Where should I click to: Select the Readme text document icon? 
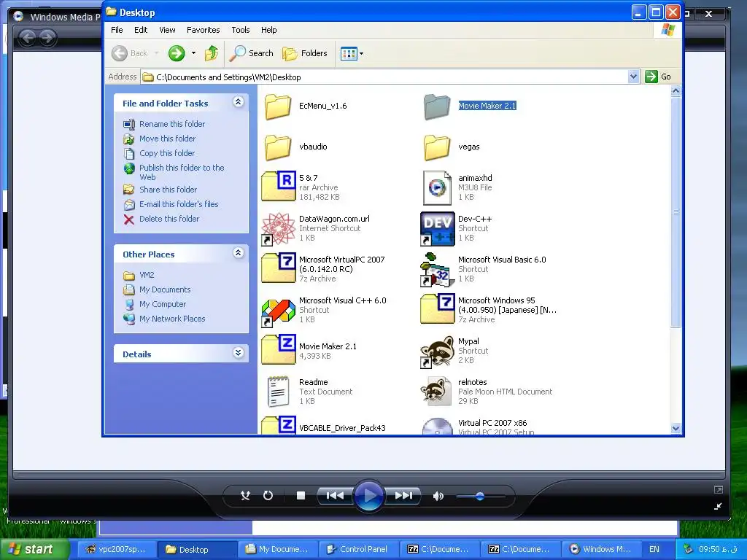(278, 392)
